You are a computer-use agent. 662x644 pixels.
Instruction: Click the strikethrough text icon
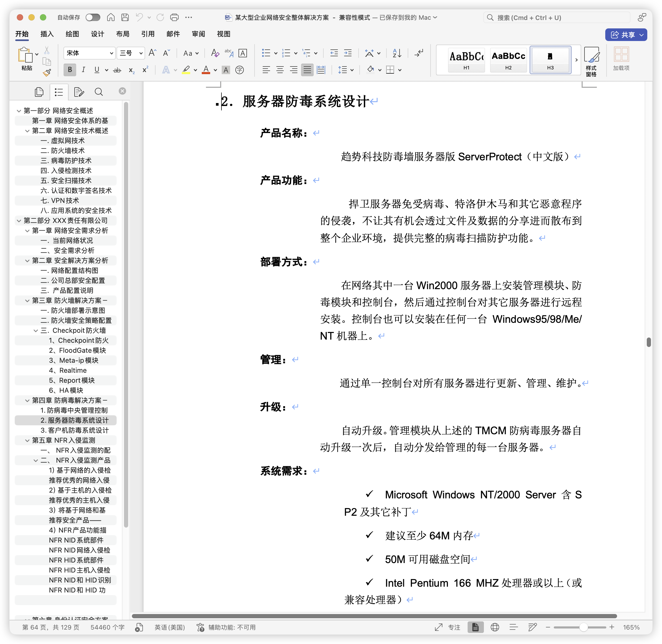tap(117, 70)
